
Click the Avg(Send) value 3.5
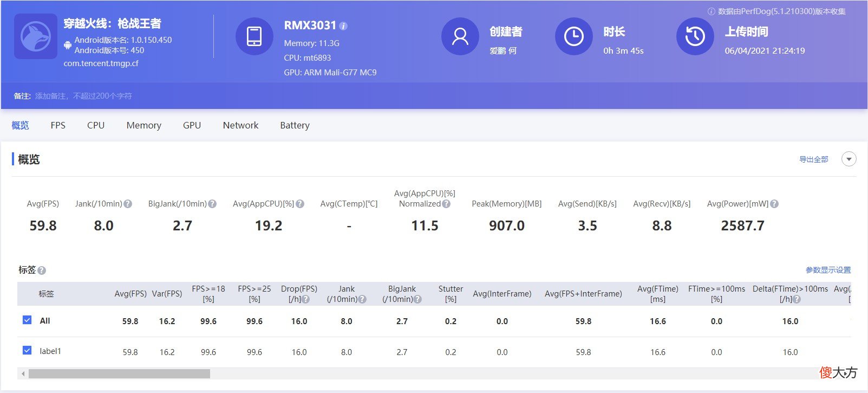click(x=588, y=226)
